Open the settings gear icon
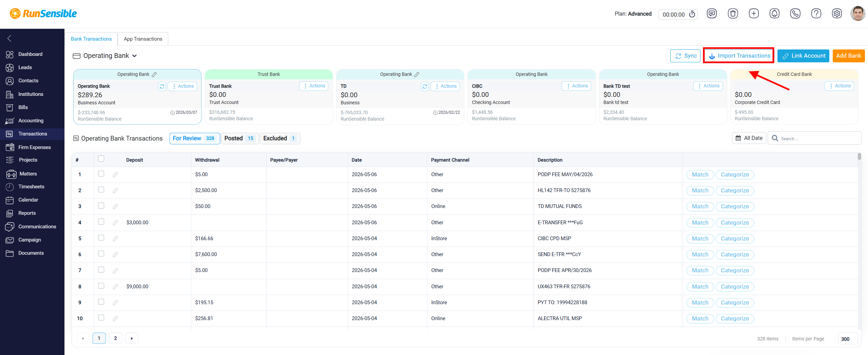The height and width of the screenshot is (355, 868). point(837,14)
